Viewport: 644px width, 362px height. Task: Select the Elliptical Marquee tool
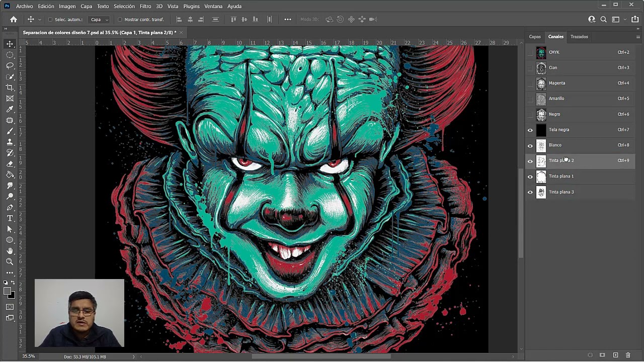[x=10, y=55]
